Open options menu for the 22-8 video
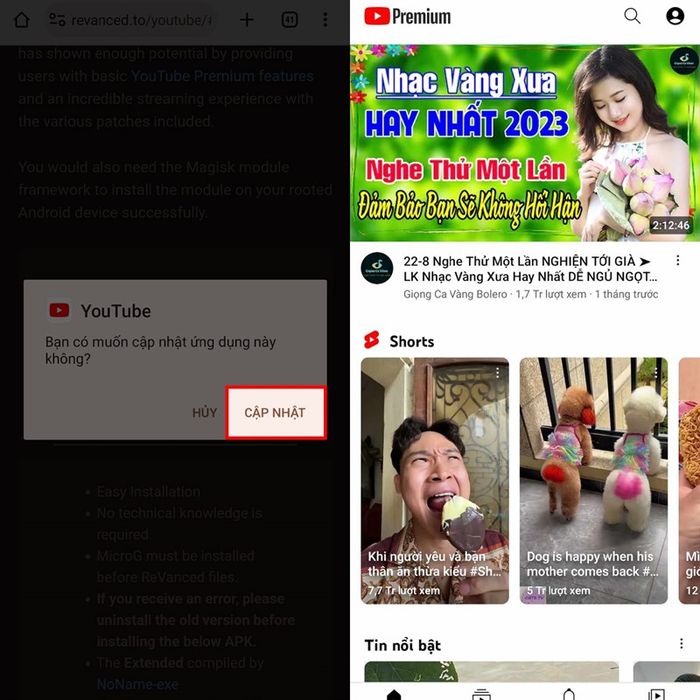The width and height of the screenshot is (700, 700). 678,260
